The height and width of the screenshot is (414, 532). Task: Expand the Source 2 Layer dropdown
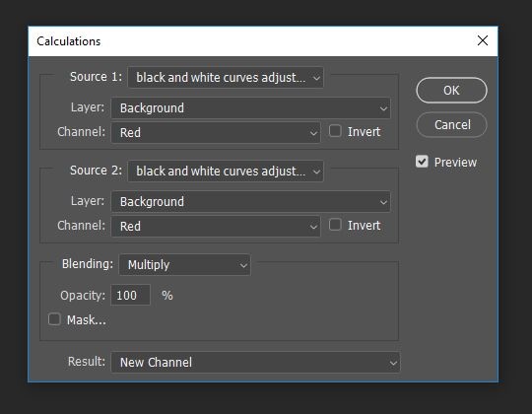(251, 202)
